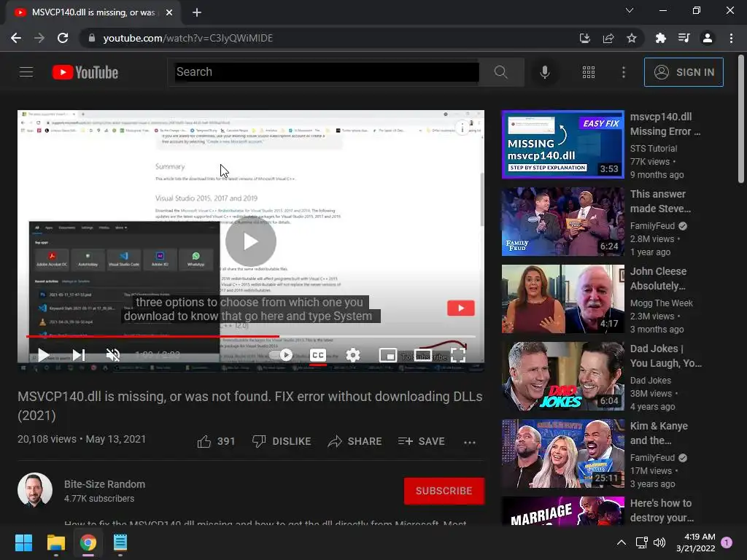The width and height of the screenshot is (747, 560).
Task: Open Chrome profile icon
Action: 708,38
